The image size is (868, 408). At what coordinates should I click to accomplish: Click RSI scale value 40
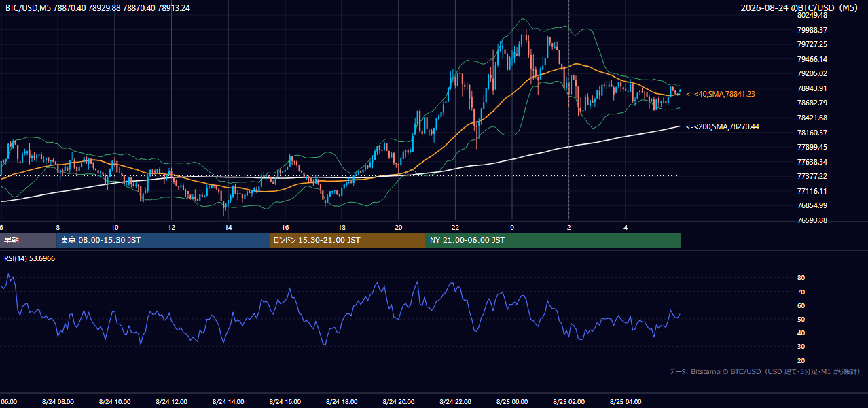[x=801, y=333]
